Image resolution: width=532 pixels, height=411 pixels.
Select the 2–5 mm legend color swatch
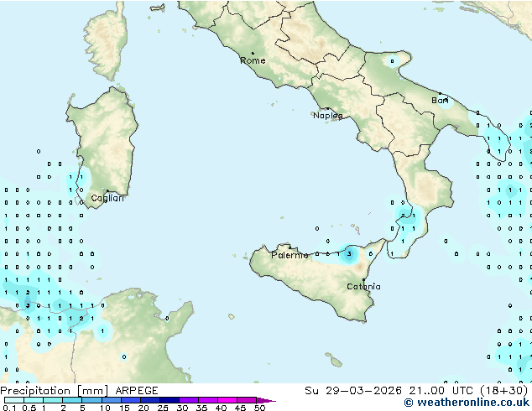point(72,400)
